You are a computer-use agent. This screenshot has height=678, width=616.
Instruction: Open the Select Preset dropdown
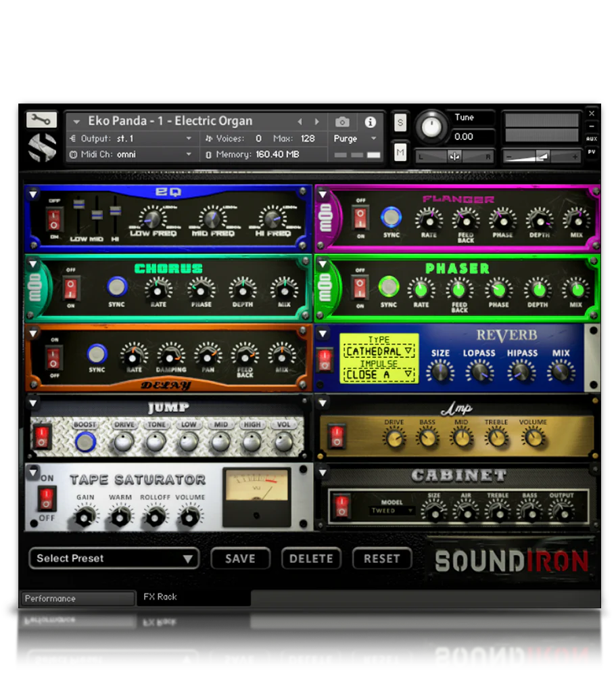point(114,558)
